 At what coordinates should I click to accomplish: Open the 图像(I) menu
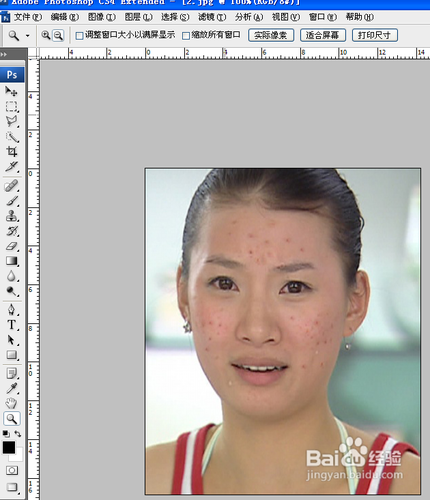pos(102,17)
